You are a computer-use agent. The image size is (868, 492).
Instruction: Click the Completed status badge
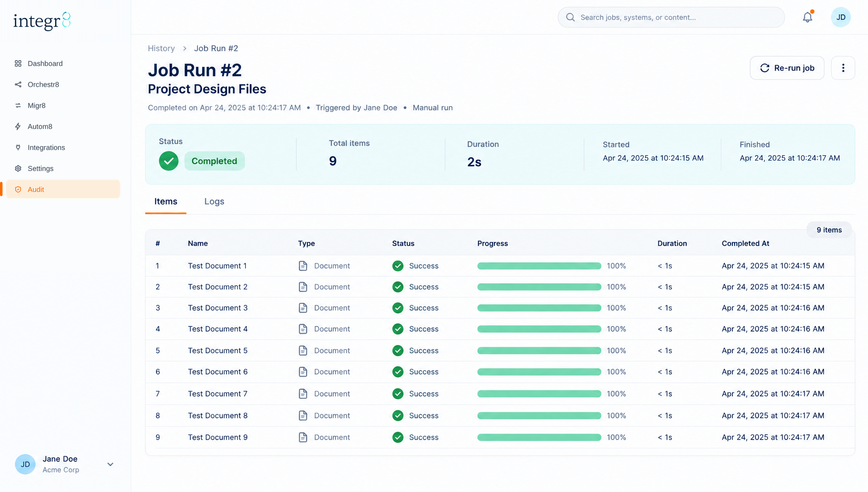coord(214,161)
